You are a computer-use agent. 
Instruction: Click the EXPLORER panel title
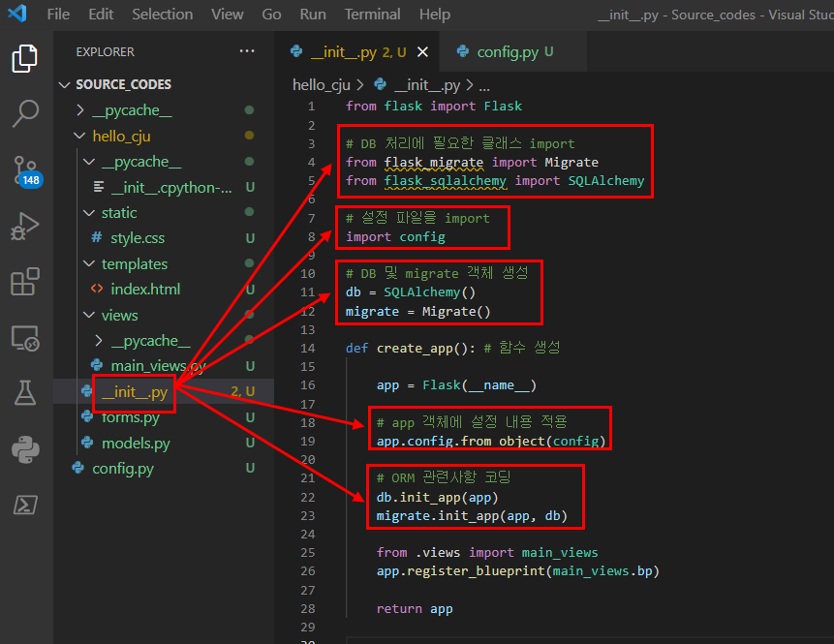(106, 51)
